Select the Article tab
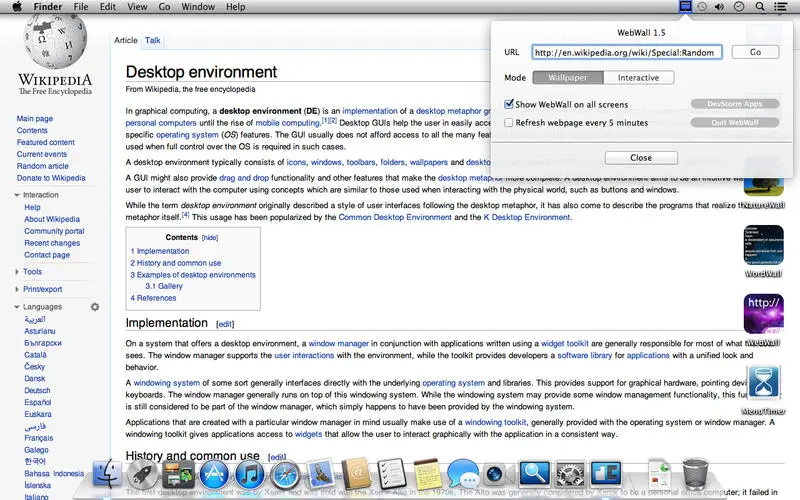Viewport: 800px width, 500px height. (126, 40)
